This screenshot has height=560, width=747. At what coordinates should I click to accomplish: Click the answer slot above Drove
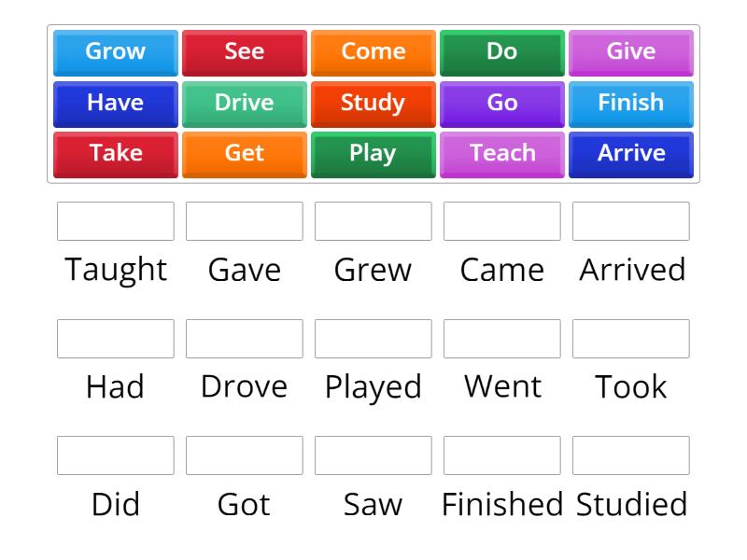click(x=244, y=339)
